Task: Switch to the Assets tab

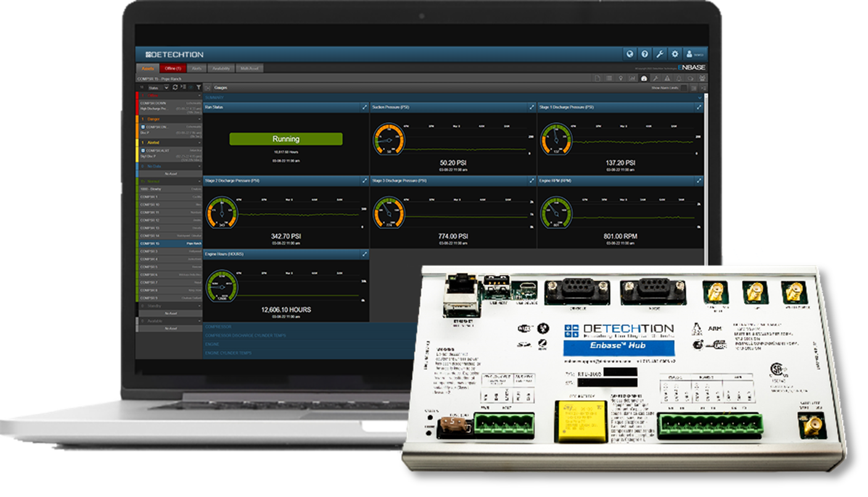Action: pos(147,68)
